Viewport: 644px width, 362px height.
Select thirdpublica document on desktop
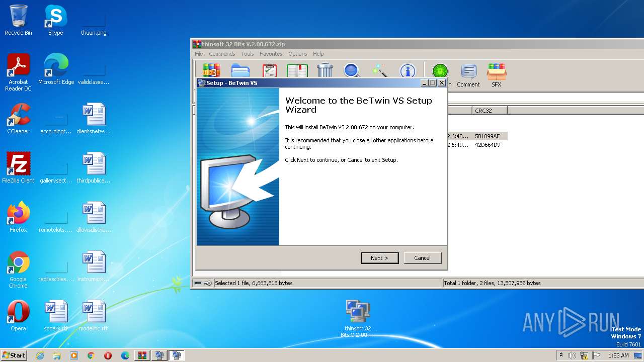point(94,168)
